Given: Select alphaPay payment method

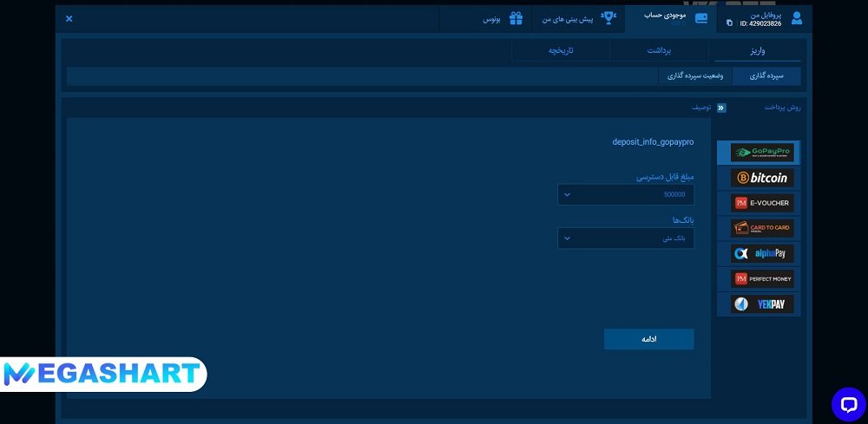Looking at the screenshot, I should click(761, 253).
